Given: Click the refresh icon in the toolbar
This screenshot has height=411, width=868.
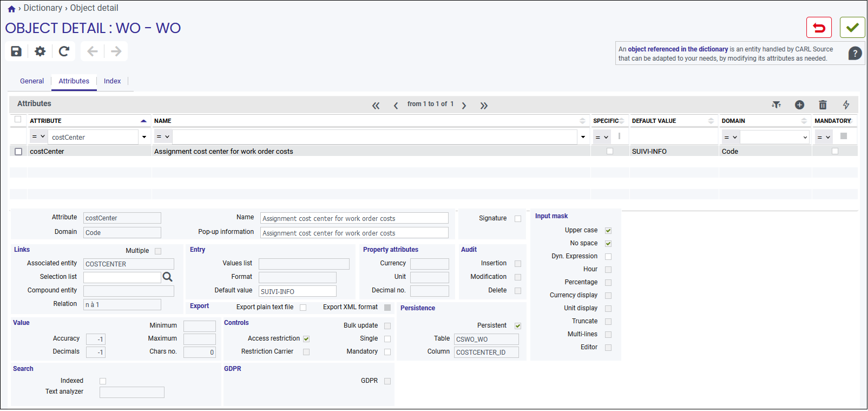Looking at the screenshot, I should point(64,51).
